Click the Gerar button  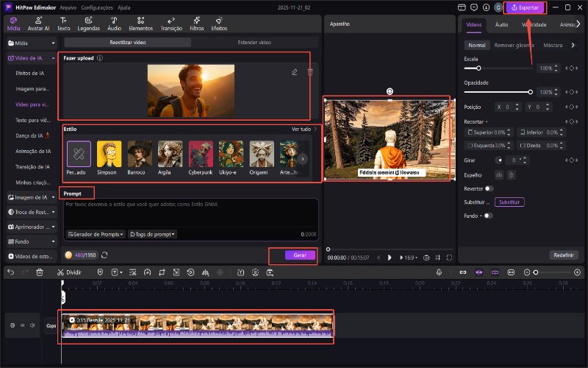click(300, 255)
